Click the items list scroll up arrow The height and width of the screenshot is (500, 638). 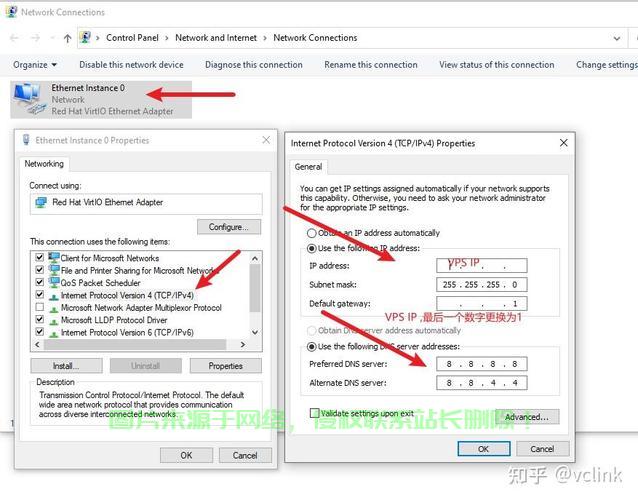point(255,258)
